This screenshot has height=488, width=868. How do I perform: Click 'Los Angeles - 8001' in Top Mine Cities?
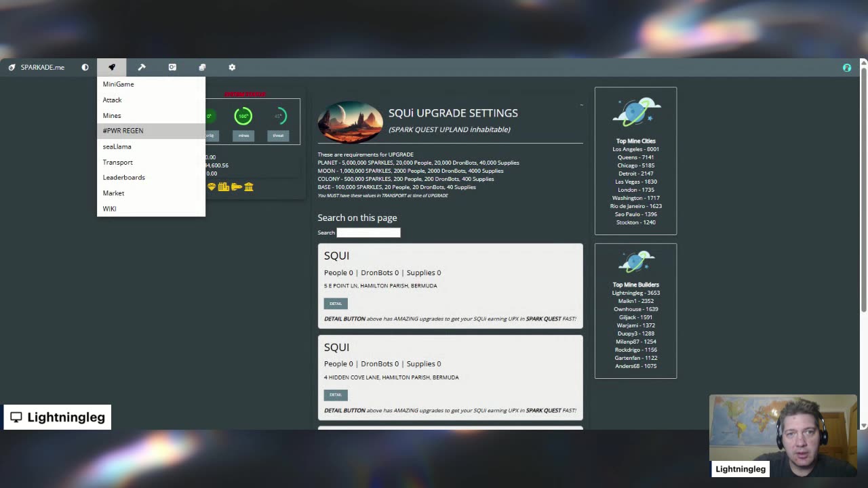(635, 149)
